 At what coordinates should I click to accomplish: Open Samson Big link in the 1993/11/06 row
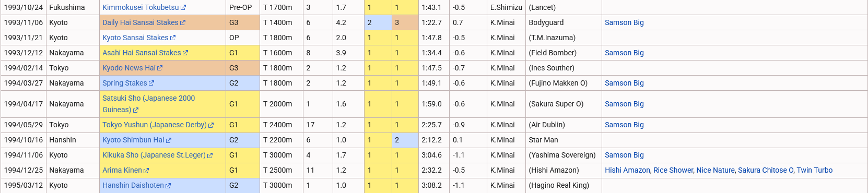pos(624,22)
